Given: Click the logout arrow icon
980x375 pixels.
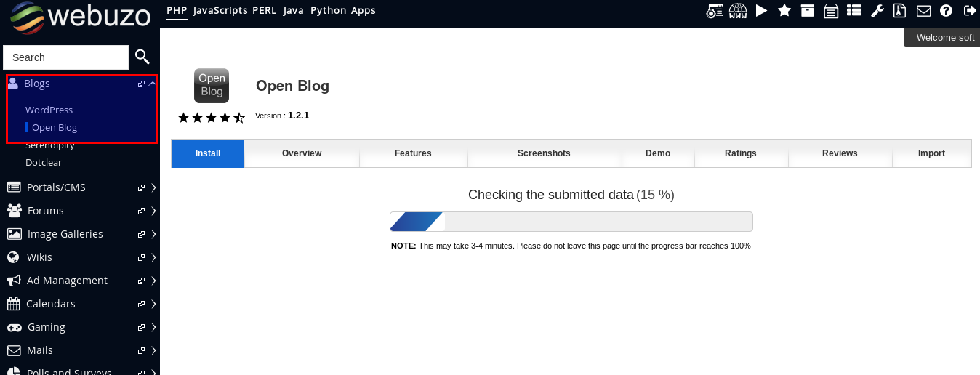Looking at the screenshot, I should tap(969, 11).
